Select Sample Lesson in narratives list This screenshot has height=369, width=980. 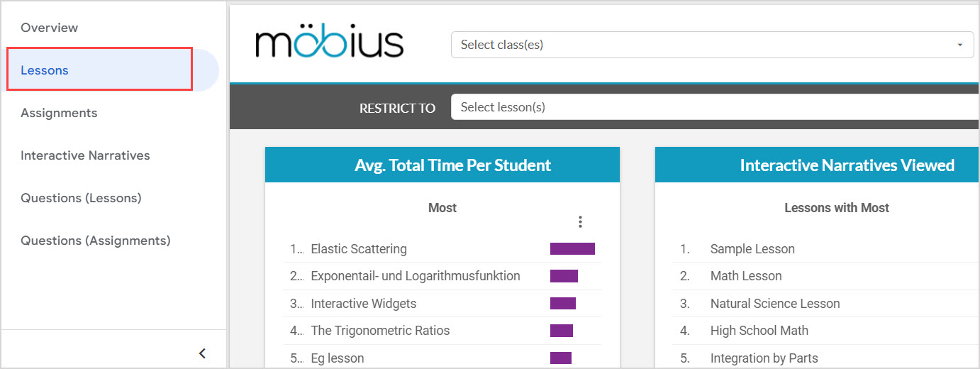752,249
